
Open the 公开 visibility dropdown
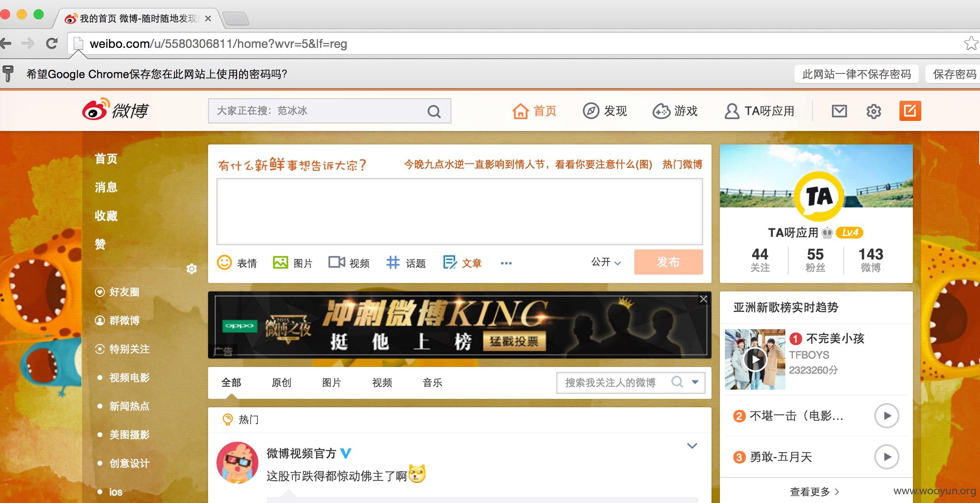[606, 262]
